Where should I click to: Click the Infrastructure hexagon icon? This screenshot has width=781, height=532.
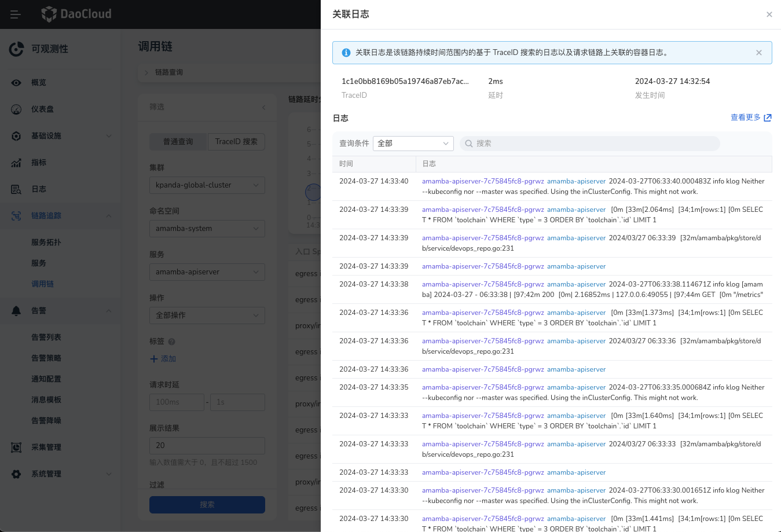(16, 136)
